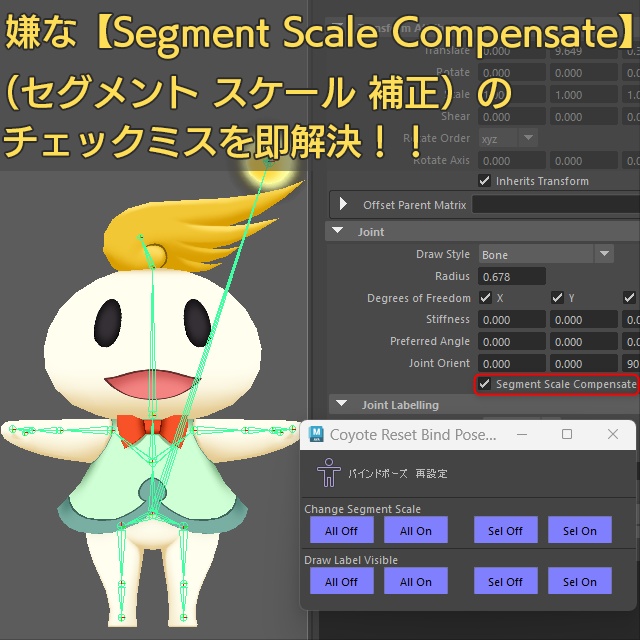
Task: Click the Stiffness X value field
Action: [512, 319]
